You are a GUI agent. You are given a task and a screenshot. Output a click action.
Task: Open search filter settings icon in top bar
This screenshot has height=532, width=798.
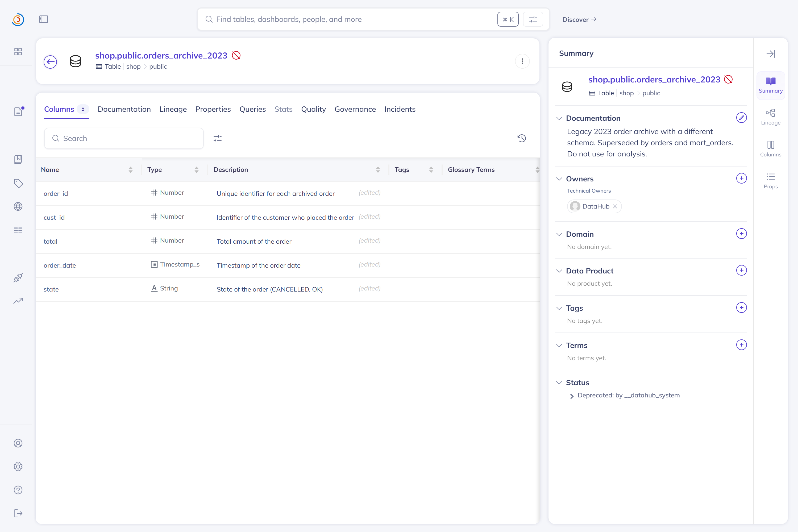(x=533, y=19)
